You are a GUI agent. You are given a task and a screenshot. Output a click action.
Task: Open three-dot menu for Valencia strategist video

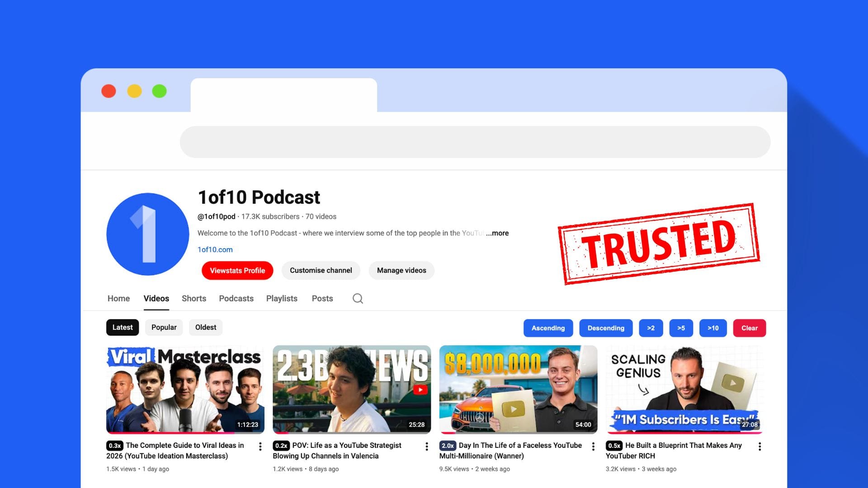coord(427,446)
